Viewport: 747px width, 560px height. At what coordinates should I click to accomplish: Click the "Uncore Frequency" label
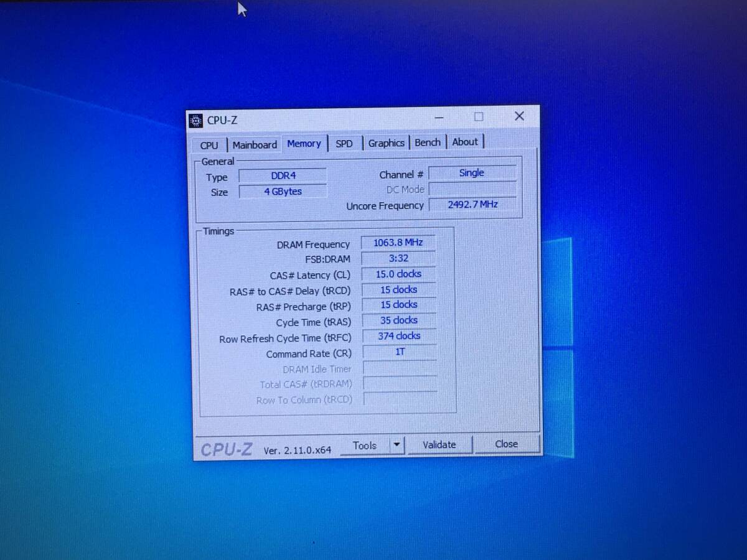(x=385, y=206)
